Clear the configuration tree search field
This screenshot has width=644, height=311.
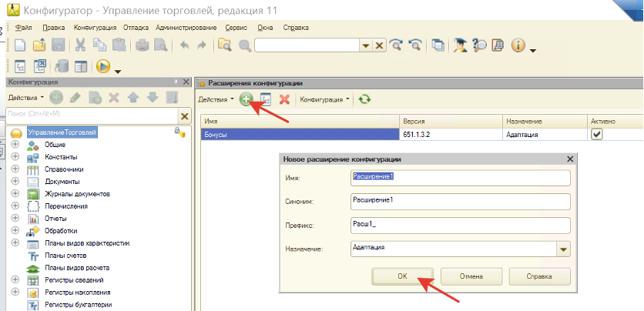coord(184,115)
